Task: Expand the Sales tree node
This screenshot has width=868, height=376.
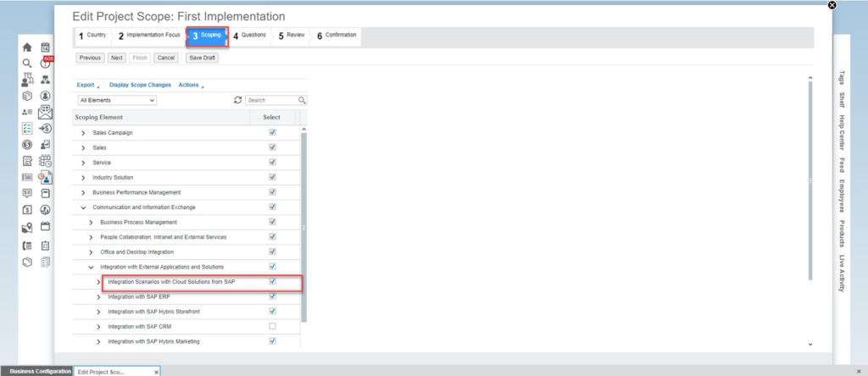Action: point(84,148)
